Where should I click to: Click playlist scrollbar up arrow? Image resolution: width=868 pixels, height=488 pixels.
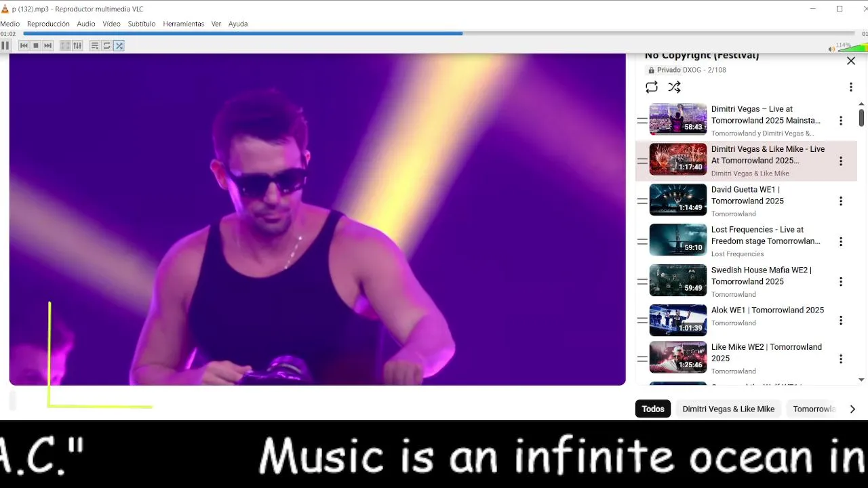click(x=861, y=104)
